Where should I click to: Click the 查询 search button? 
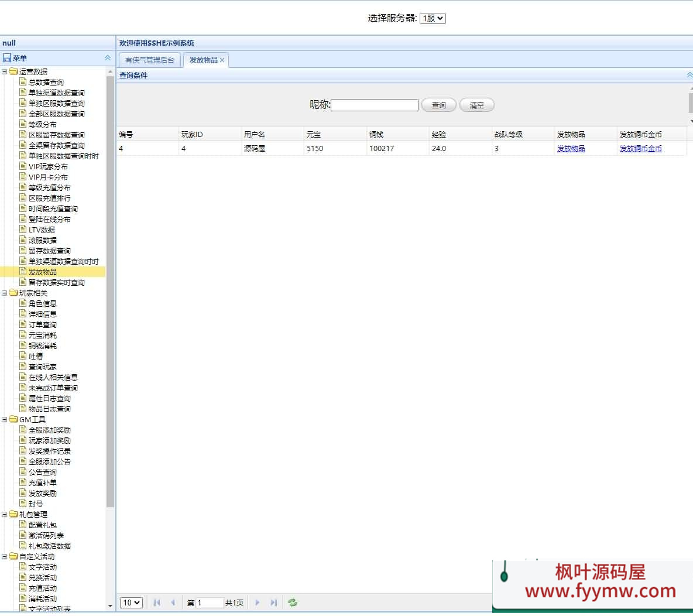tap(439, 105)
